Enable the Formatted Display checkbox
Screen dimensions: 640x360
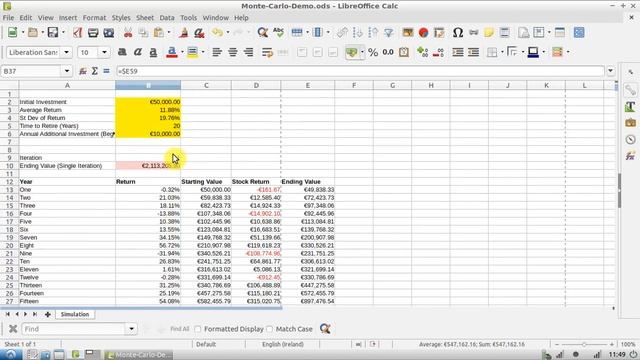pos(198,329)
